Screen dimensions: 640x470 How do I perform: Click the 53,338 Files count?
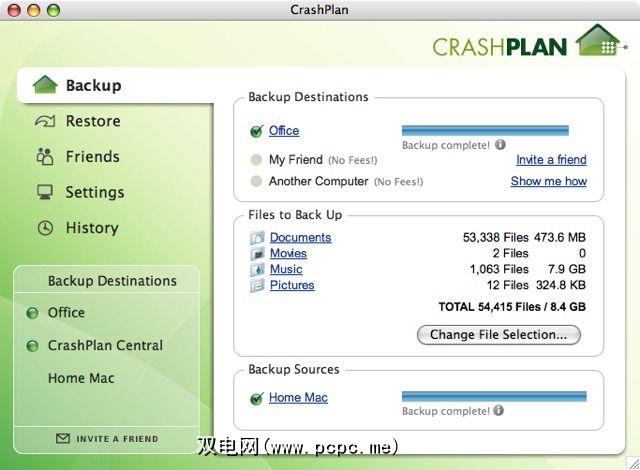pos(496,237)
